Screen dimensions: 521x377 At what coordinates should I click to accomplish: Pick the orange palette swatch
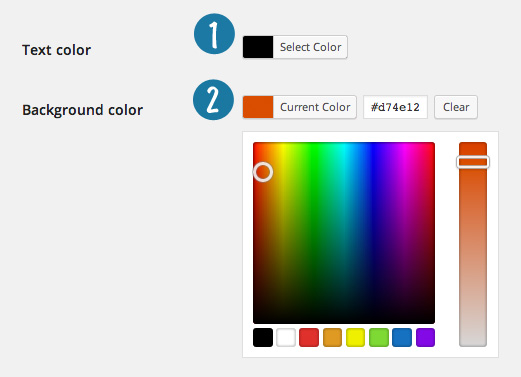click(x=332, y=337)
